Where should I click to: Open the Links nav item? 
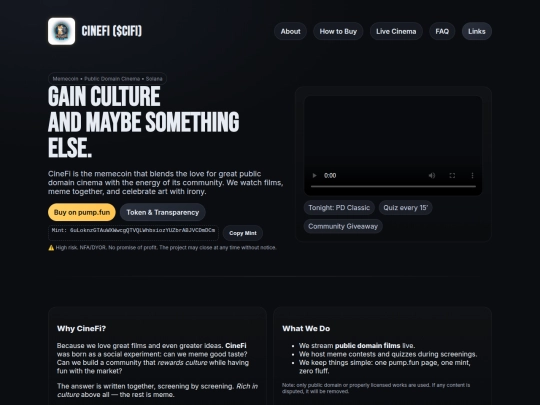click(477, 31)
